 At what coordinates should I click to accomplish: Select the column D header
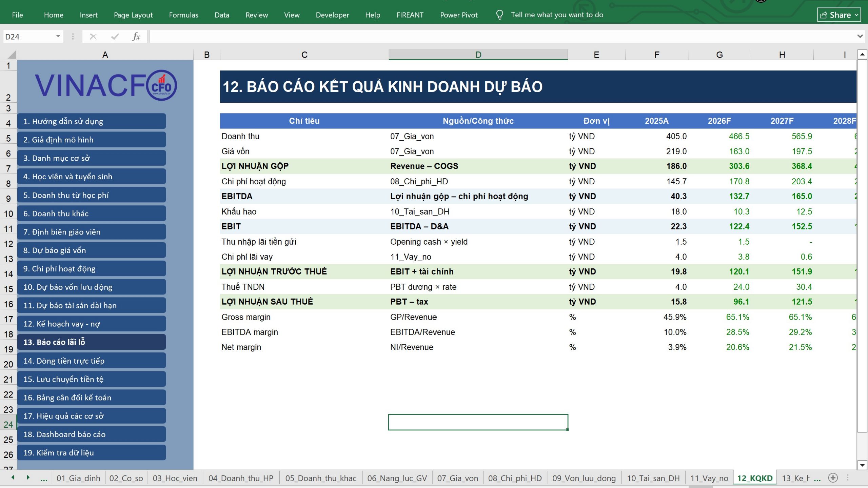478,55
